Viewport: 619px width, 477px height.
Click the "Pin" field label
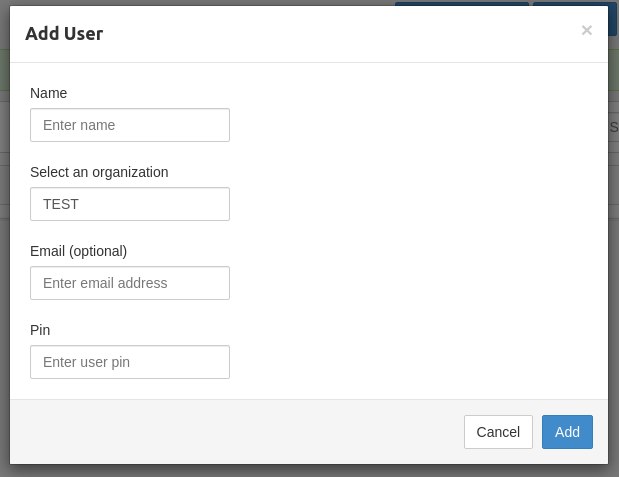click(x=40, y=330)
